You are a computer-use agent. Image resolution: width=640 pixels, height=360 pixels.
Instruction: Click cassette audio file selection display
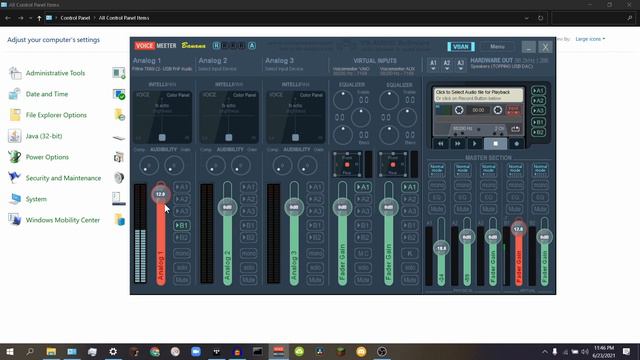[x=478, y=95]
